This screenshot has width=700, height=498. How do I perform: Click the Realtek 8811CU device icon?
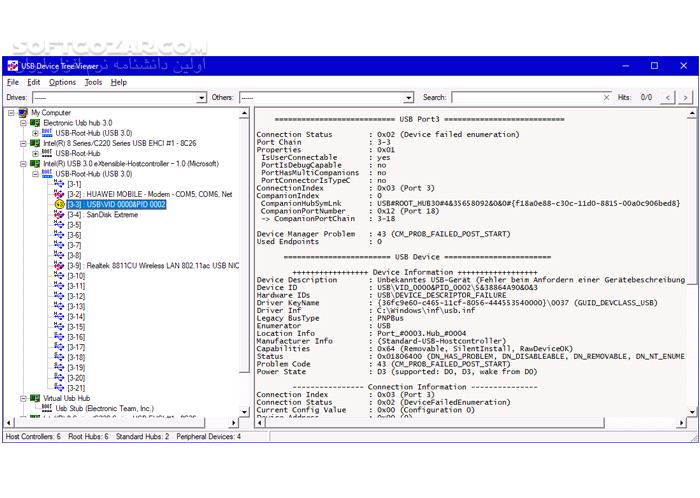(59, 266)
